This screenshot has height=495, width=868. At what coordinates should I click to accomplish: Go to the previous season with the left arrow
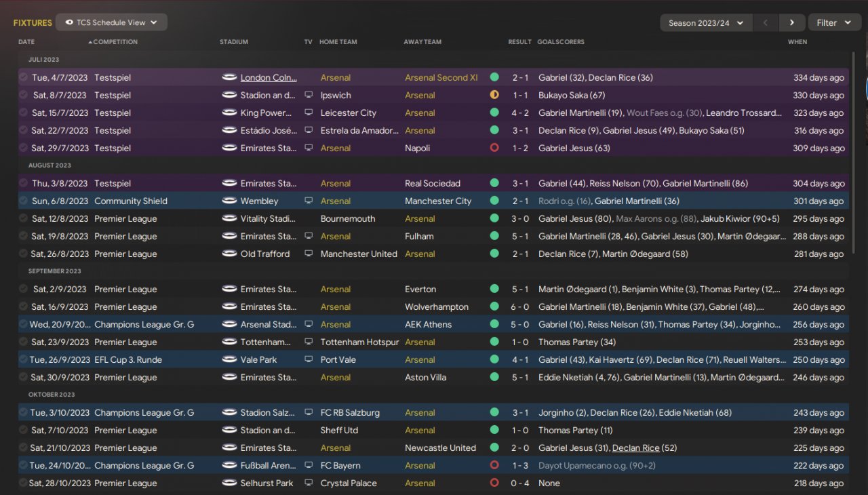point(766,23)
